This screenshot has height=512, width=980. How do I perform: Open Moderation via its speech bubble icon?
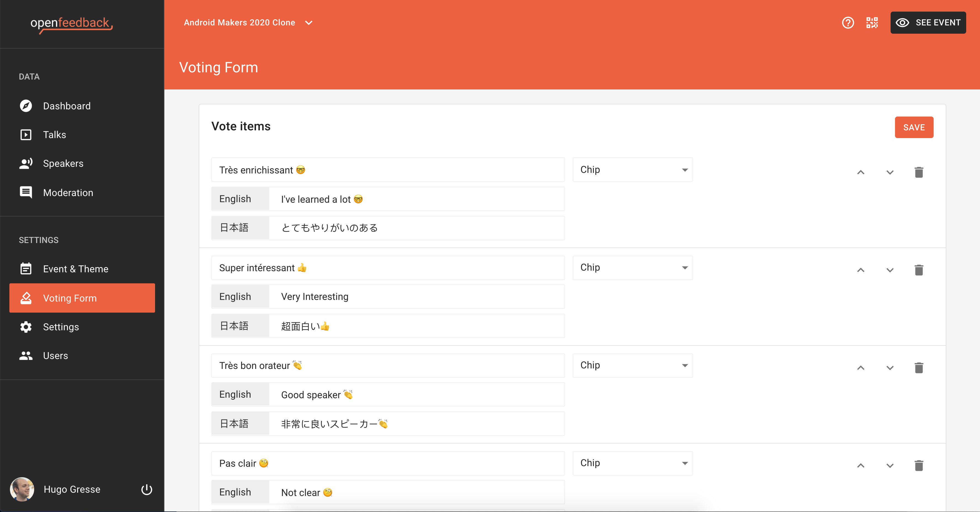(25, 192)
